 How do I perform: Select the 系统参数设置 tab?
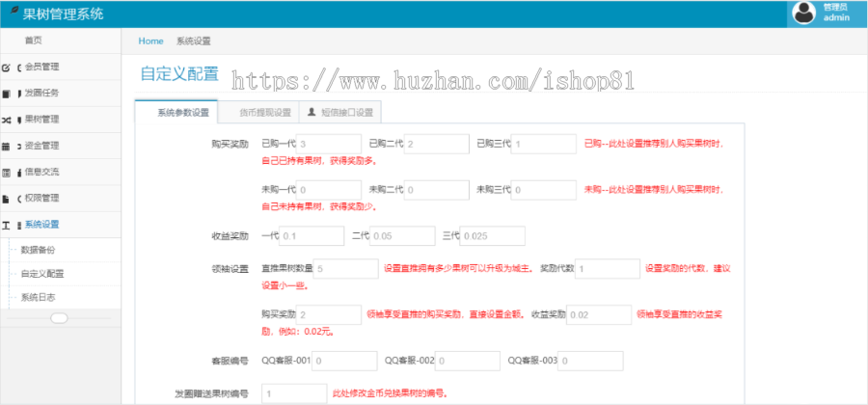coord(176,112)
